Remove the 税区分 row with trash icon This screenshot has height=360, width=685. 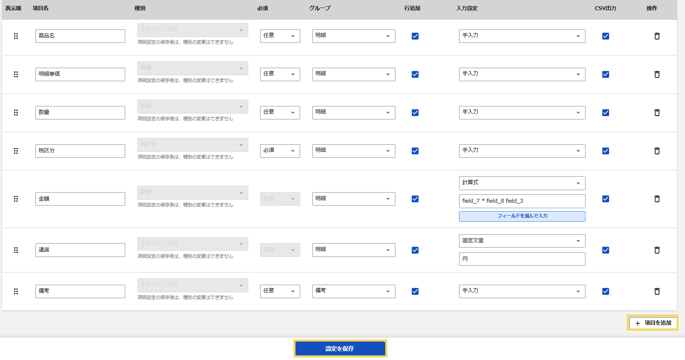[657, 151]
